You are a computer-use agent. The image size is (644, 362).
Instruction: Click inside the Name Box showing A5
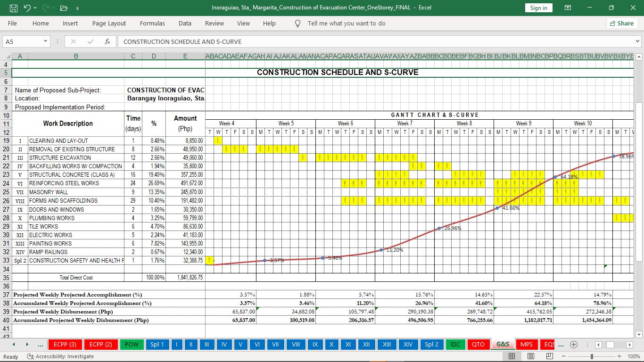(22, 41)
